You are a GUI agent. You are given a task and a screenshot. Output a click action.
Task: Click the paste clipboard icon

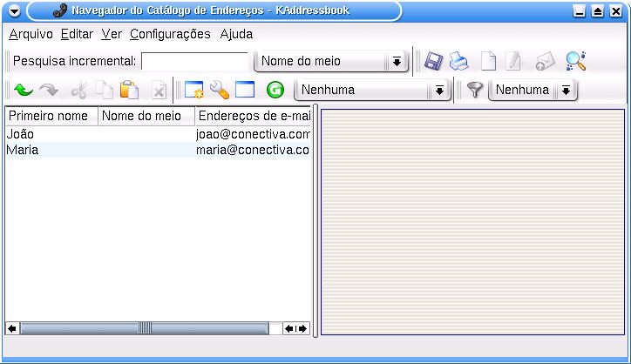pyautogui.click(x=129, y=90)
